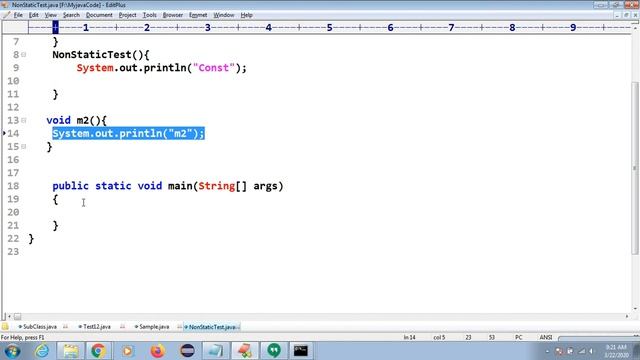Screen dimensions: 640x360
Task: Open the Document menu
Action: tap(99, 15)
